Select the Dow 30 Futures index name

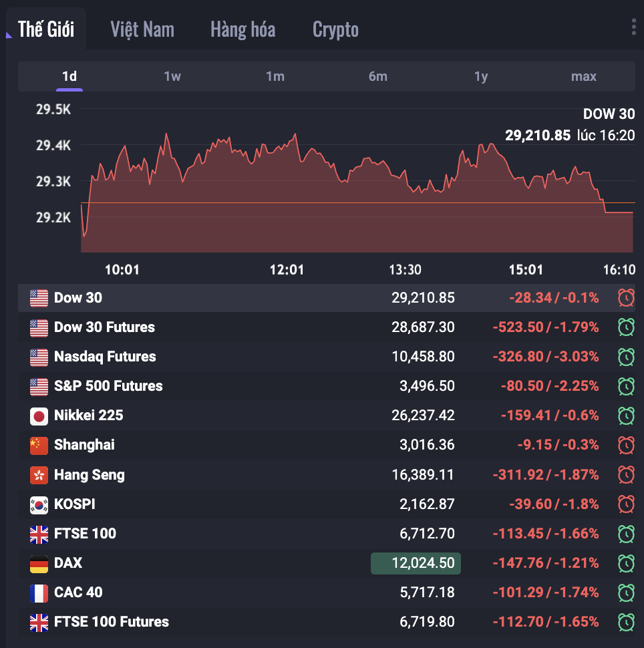click(104, 327)
